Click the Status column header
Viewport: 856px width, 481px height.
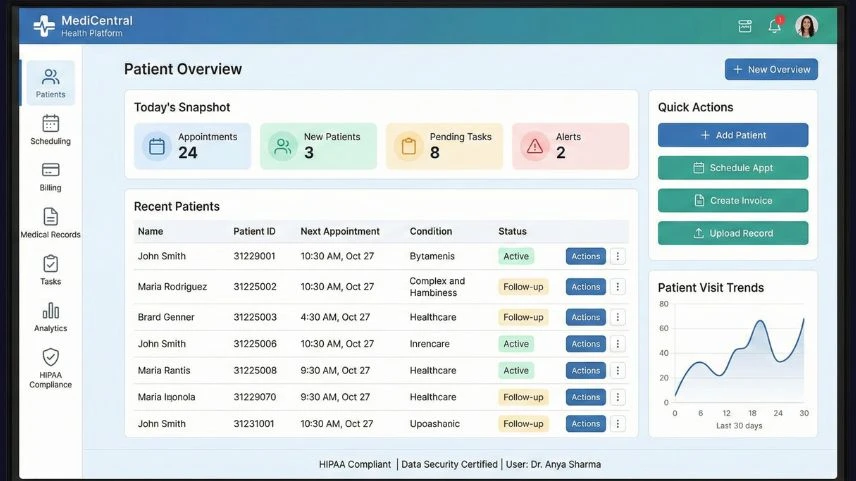click(512, 231)
